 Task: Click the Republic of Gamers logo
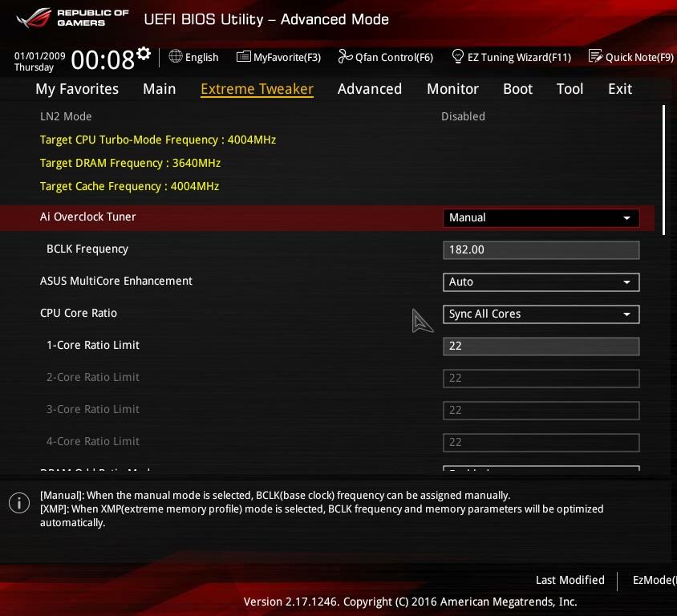tap(72, 18)
